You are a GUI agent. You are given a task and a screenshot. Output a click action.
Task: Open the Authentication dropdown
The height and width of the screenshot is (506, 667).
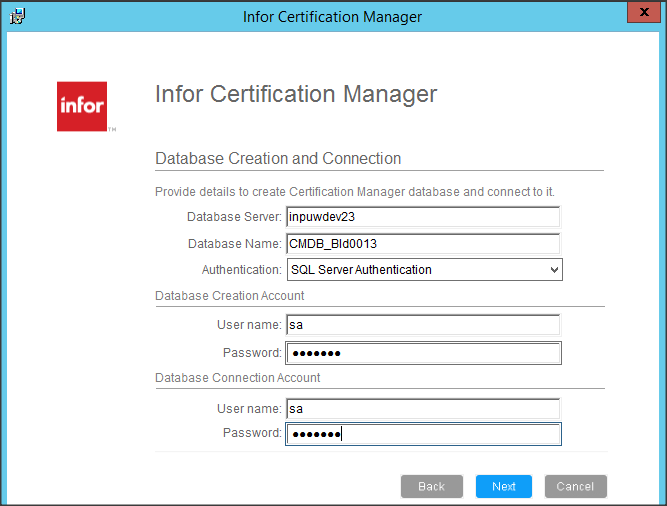(x=425, y=270)
